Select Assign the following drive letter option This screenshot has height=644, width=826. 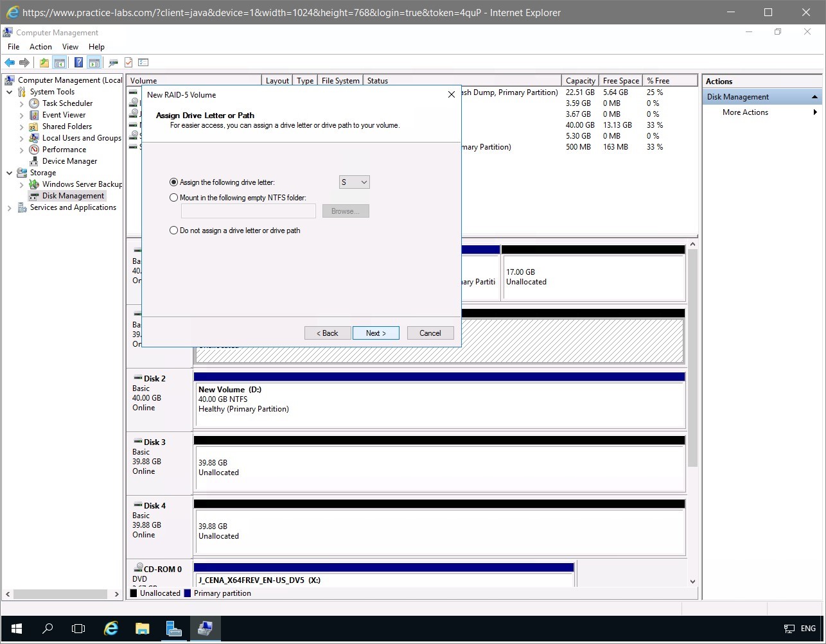pos(174,182)
